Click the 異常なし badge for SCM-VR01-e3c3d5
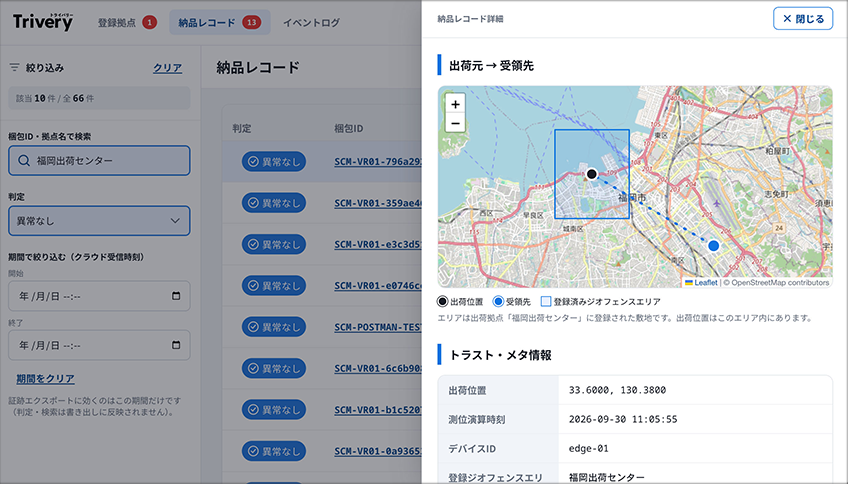Viewport: 848px width, 484px height. (274, 244)
